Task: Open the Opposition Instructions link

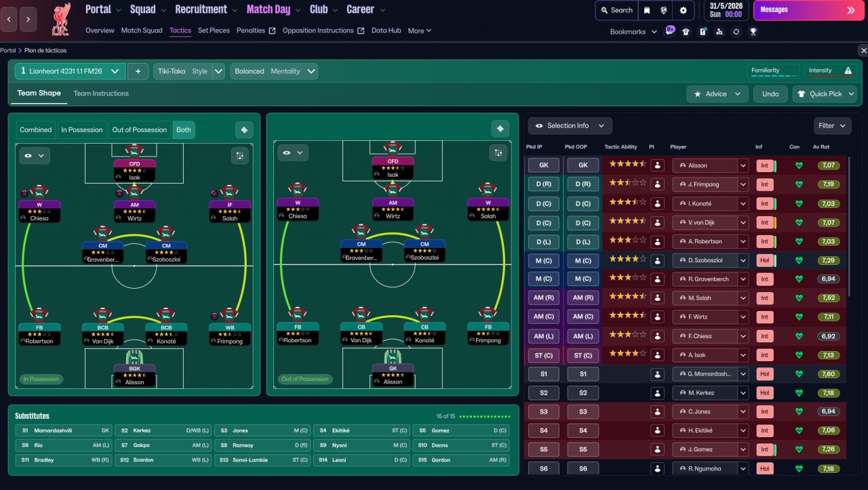Action: pos(323,30)
